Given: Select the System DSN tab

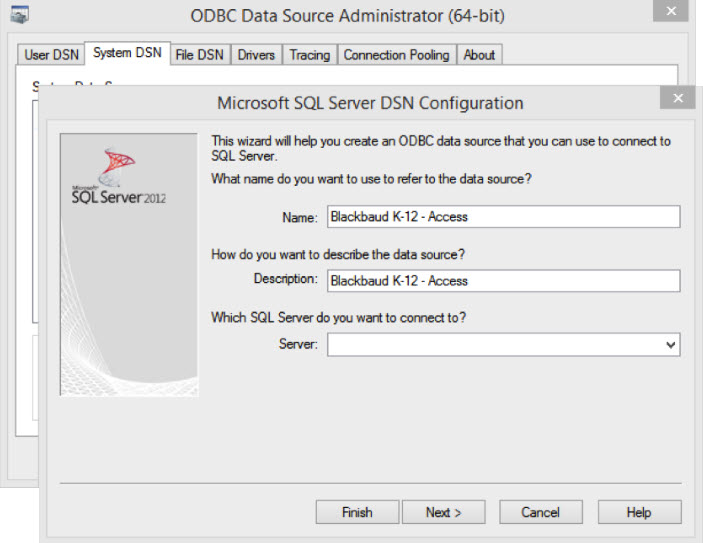Looking at the screenshot, I should [x=127, y=53].
